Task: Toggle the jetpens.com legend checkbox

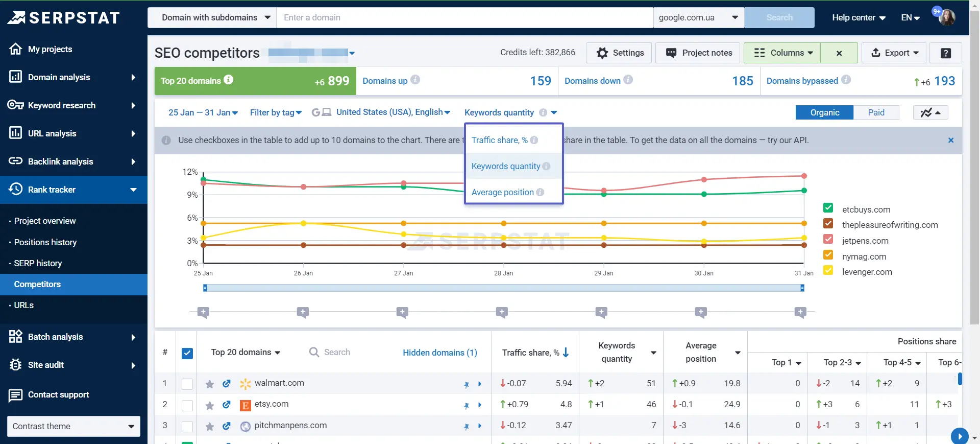Action: (x=828, y=239)
